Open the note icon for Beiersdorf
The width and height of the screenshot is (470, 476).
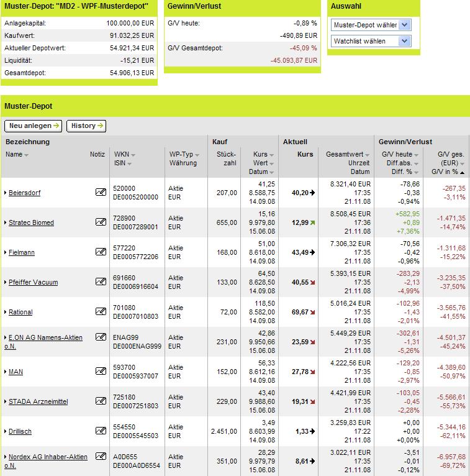pos(101,192)
